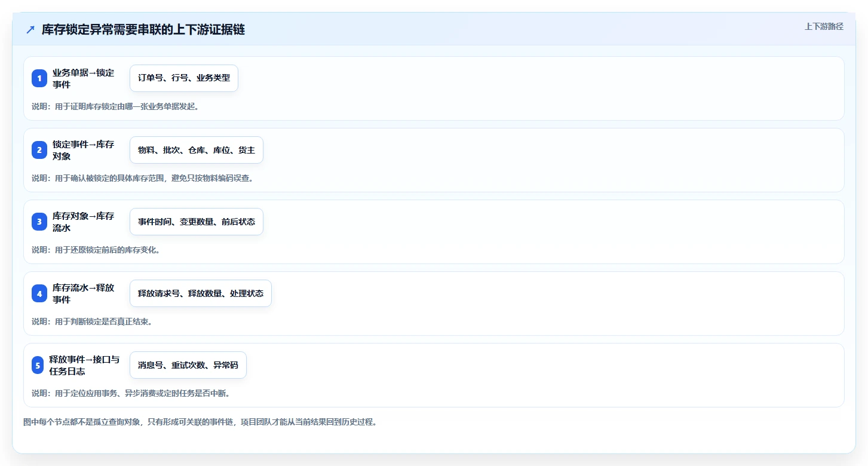Select the 订单号、行号、业务类型 chip
Viewport: 868px width, 466px height.
184,78
